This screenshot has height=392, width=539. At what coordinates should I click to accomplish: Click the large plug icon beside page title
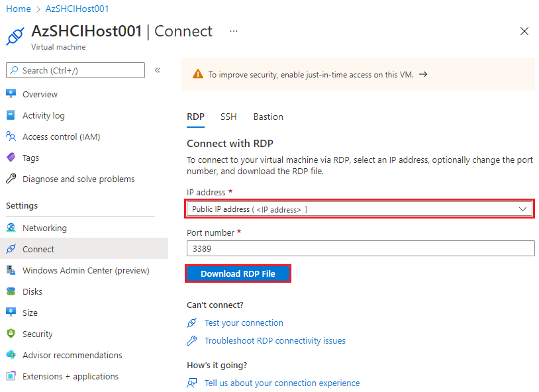[x=15, y=36]
